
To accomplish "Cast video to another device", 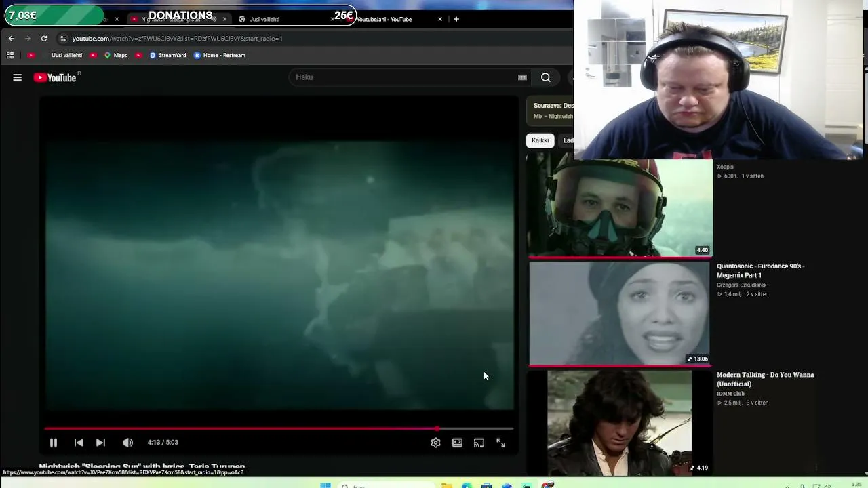I will point(479,443).
